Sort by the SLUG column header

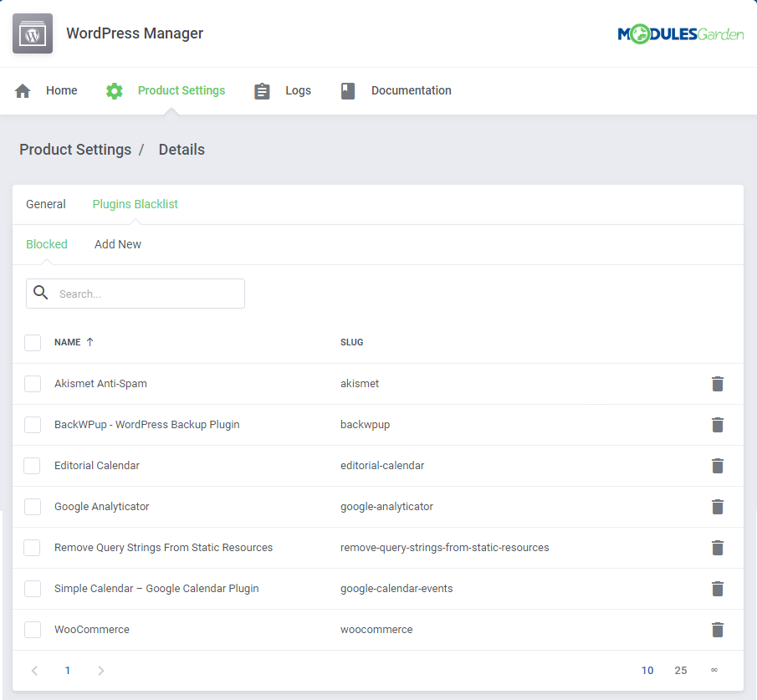[352, 342]
